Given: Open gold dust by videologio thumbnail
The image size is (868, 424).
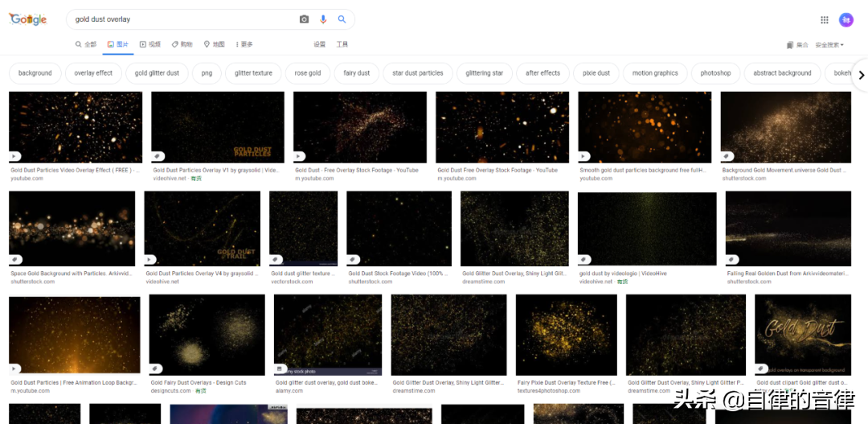Looking at the screenshot, I should [x=647, y=229].
